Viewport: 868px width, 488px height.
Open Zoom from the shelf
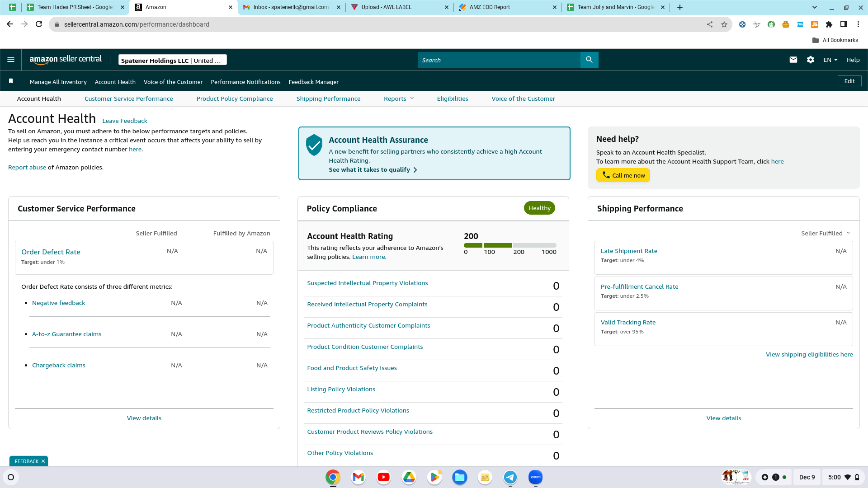(535, 477)
